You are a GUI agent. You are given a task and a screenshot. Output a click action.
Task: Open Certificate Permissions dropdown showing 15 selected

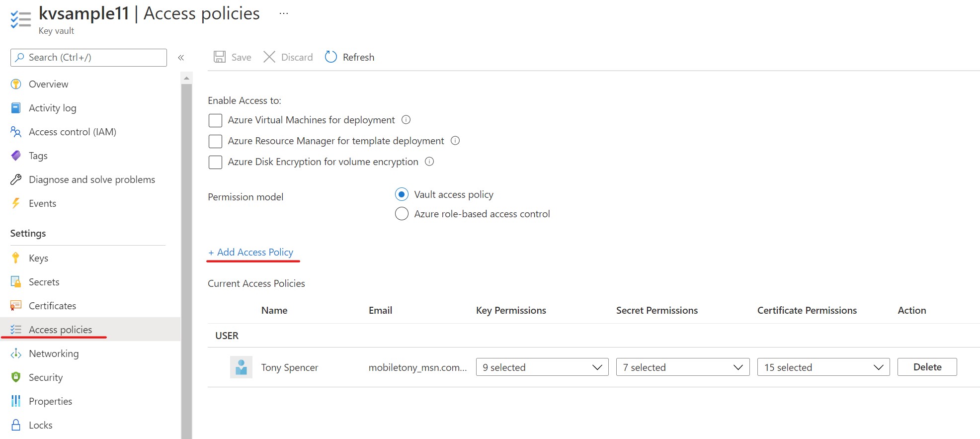(x=823, y=367)
